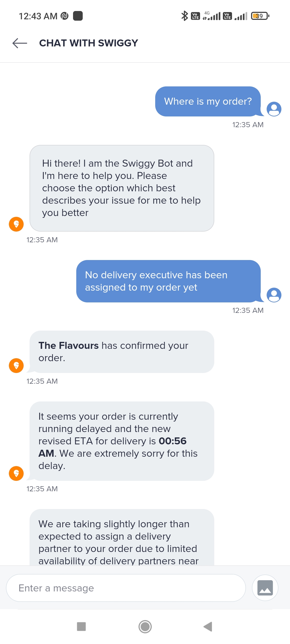Viewport: 290px width, 644px height.
Task: Open recent apps with the square button
Action: coord(81,627)
